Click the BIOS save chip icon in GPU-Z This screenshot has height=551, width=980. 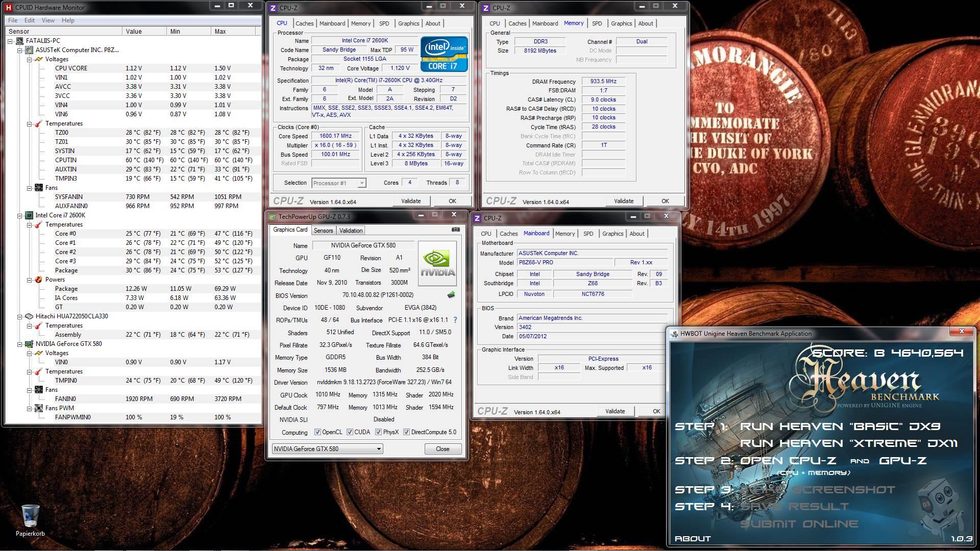(x=451, y=295)
